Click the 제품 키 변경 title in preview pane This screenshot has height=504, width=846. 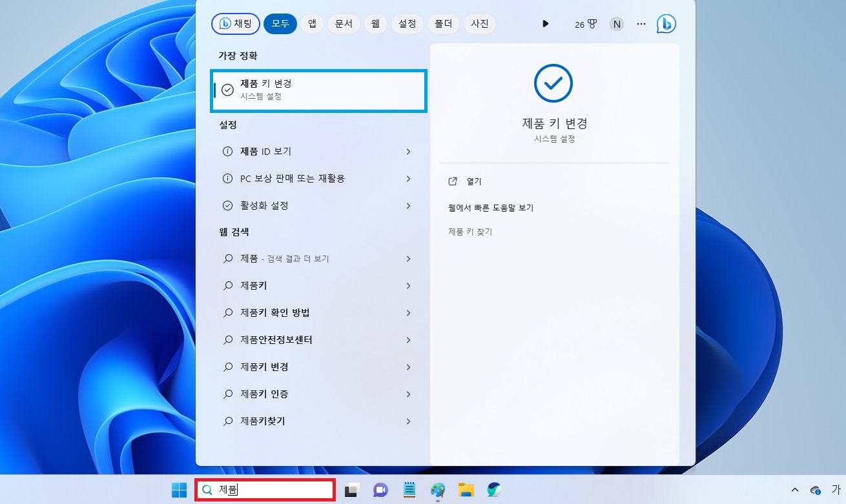click(x=554, y=123)
